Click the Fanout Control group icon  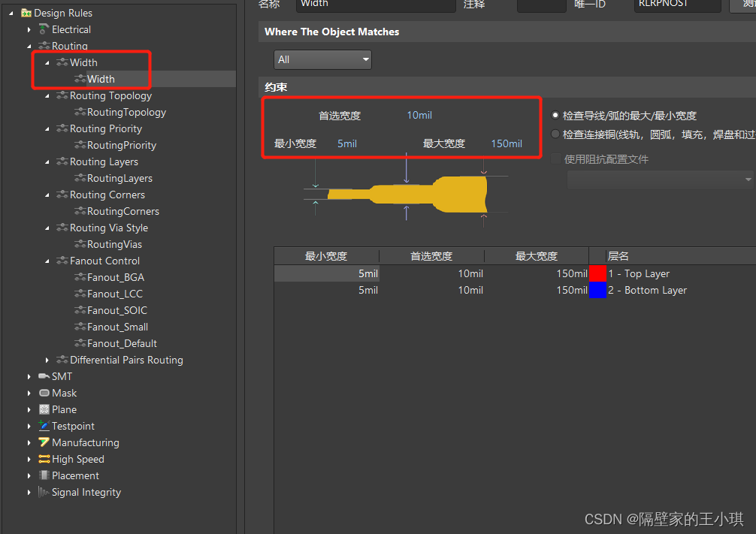tap(62, 261)
